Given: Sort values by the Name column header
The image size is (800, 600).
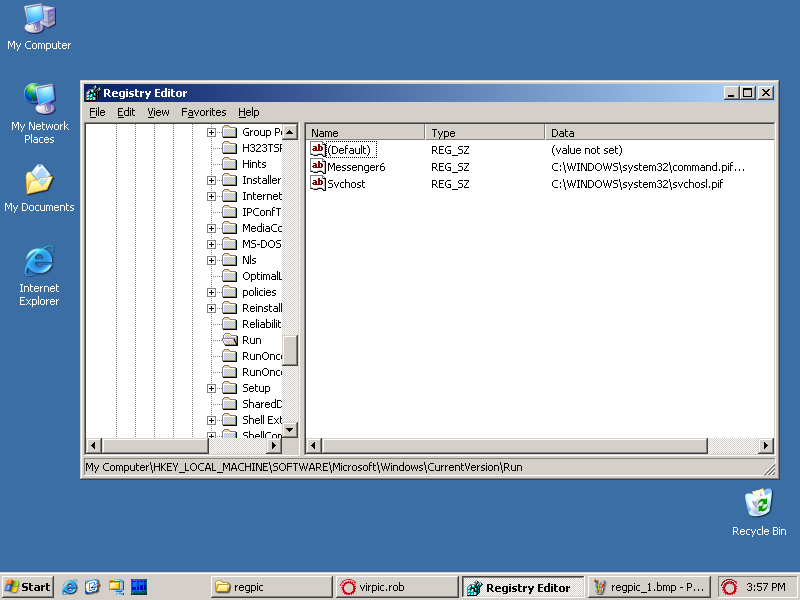Looking at the screenshot, I should 365,133.
